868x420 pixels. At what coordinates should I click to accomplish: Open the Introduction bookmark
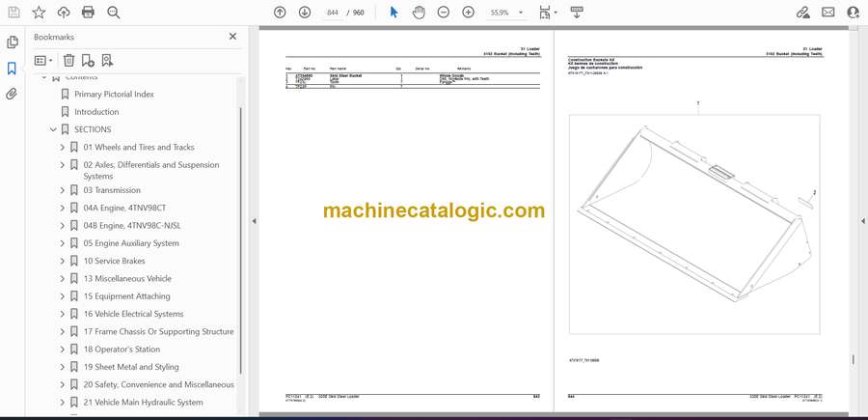click(x=96, y=112)
